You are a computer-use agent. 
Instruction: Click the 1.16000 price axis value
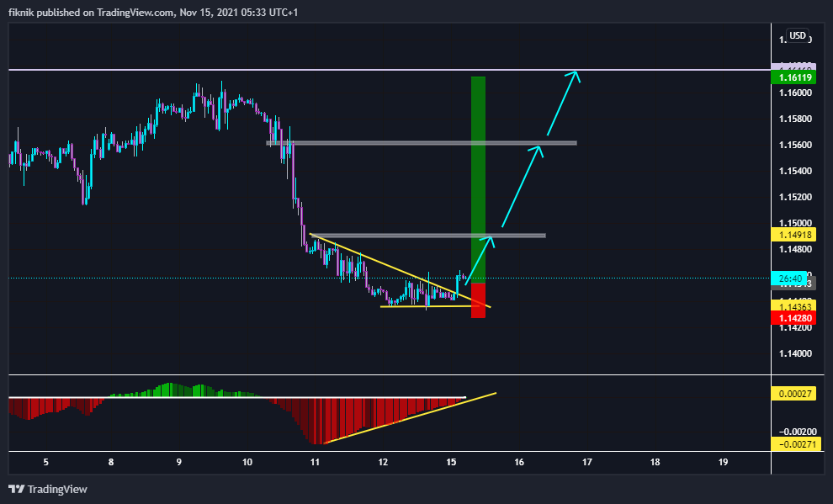coord(795,93)
